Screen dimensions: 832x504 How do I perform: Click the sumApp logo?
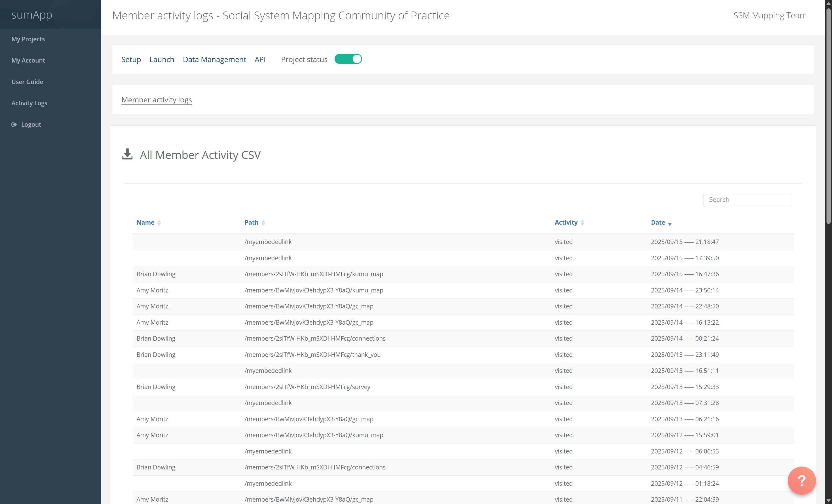32,14
